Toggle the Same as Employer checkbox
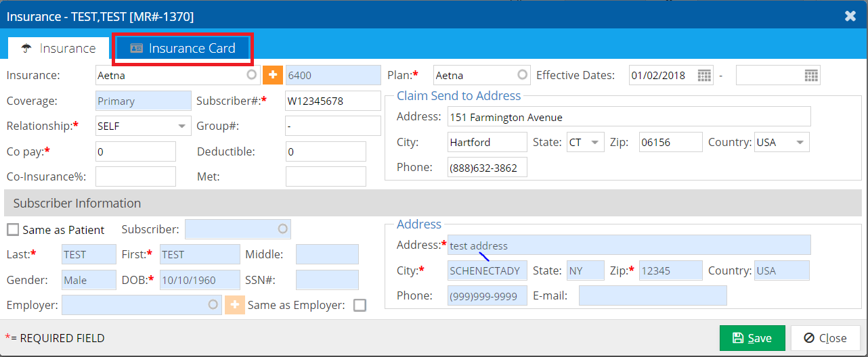 (360, 305)
